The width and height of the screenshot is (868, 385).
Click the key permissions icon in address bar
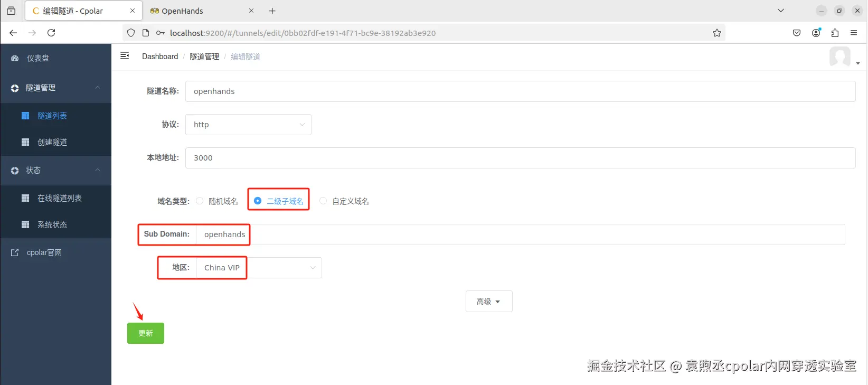(x=161, y=33)
